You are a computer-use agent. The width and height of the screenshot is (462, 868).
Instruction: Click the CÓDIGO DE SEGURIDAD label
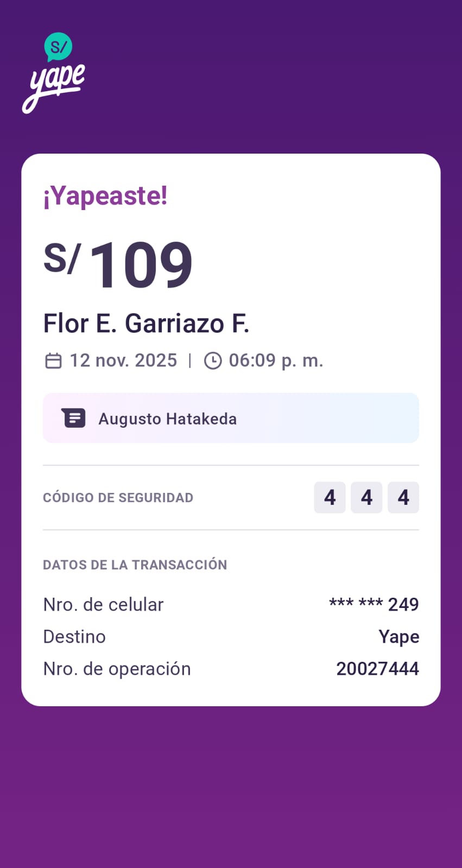pyautogui.click(x=118, y=498)
